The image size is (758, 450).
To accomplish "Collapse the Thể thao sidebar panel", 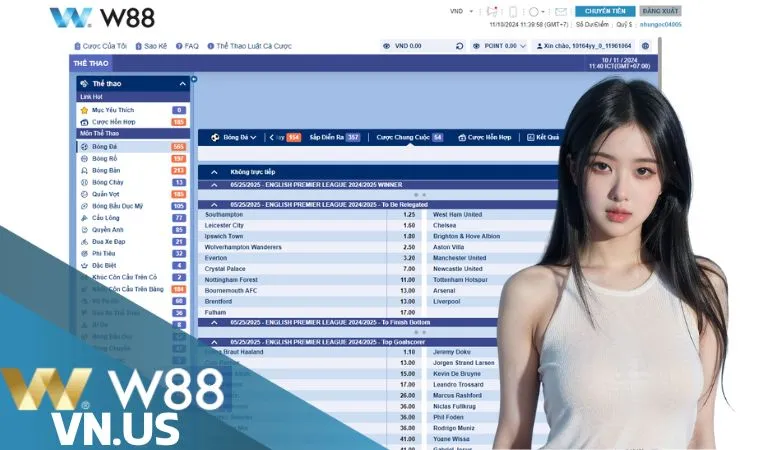I will [x=182, y=84].
